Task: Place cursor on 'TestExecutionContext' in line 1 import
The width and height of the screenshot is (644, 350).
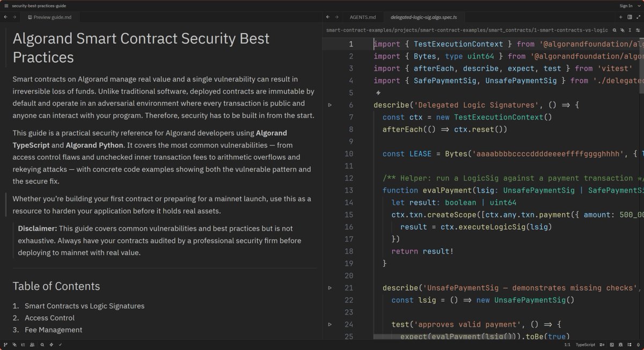Action: click(458, 44)
